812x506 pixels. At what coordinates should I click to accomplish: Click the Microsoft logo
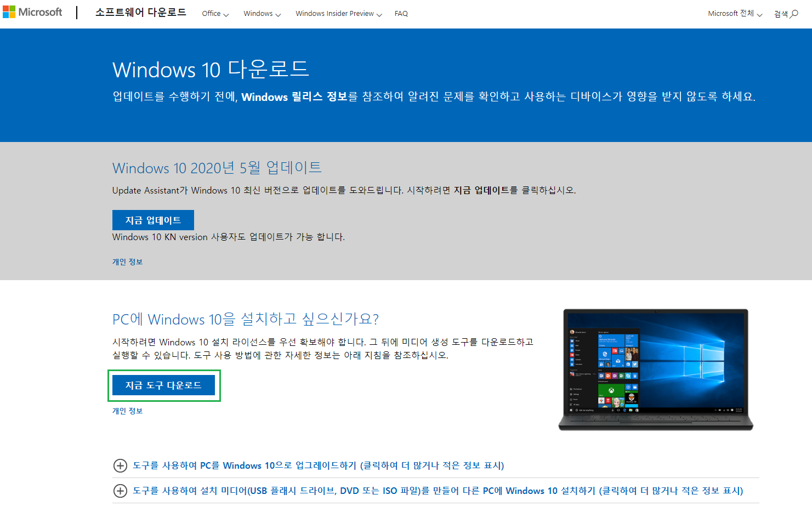pos(32,12)
